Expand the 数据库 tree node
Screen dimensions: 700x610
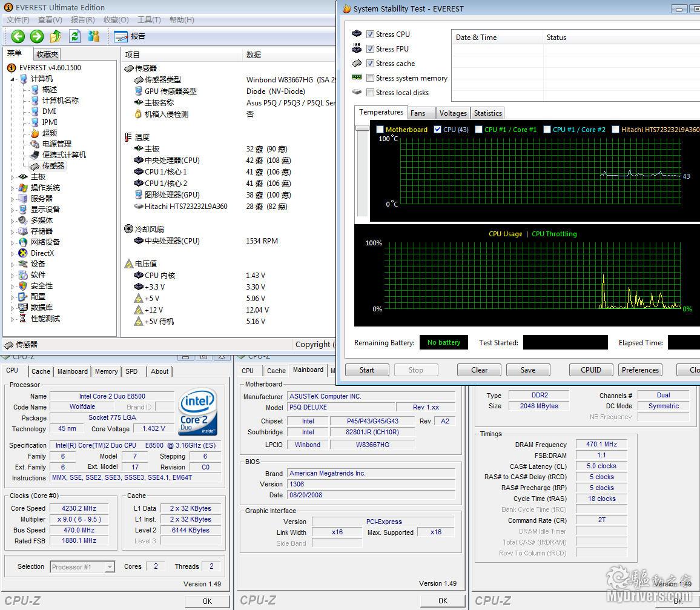13,308
